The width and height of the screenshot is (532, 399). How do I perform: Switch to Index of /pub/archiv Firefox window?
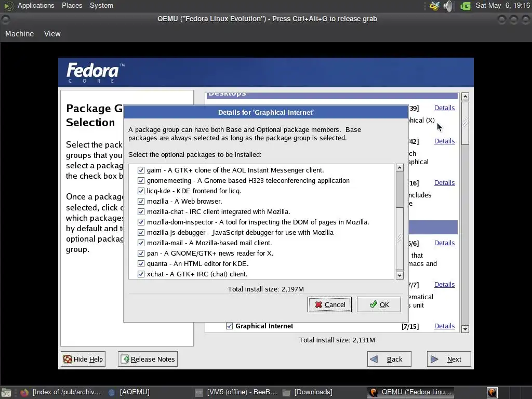[61, 392]
